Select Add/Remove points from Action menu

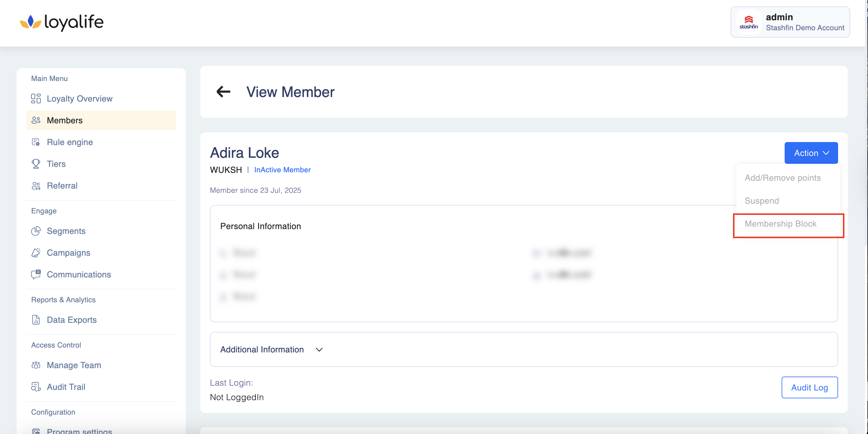pos(783,178)
